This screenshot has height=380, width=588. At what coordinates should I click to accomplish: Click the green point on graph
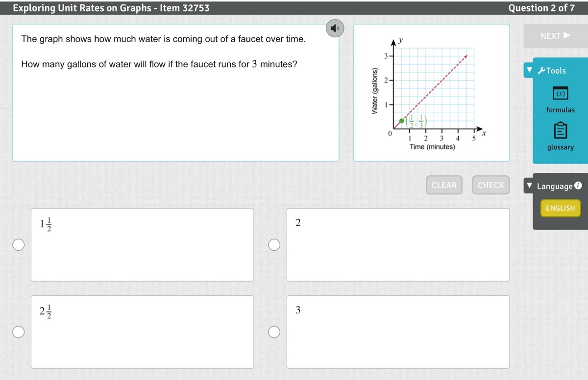coord(402,120)
